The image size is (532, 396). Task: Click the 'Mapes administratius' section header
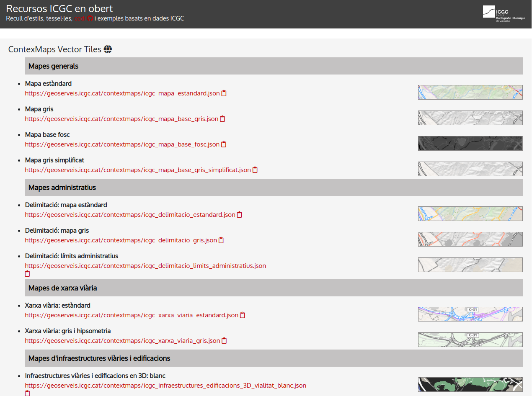pos(274,188)
